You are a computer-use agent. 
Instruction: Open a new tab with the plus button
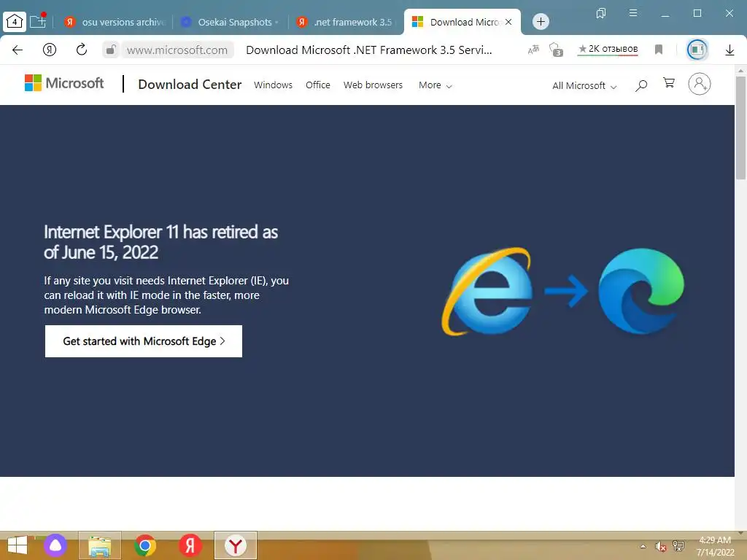point(541,21)
